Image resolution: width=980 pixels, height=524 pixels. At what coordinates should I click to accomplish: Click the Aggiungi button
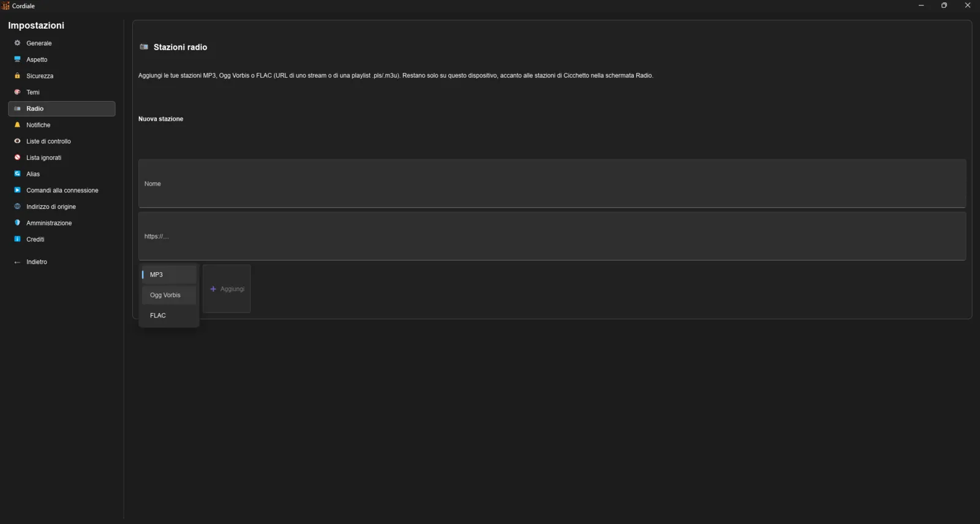[227, 289]
